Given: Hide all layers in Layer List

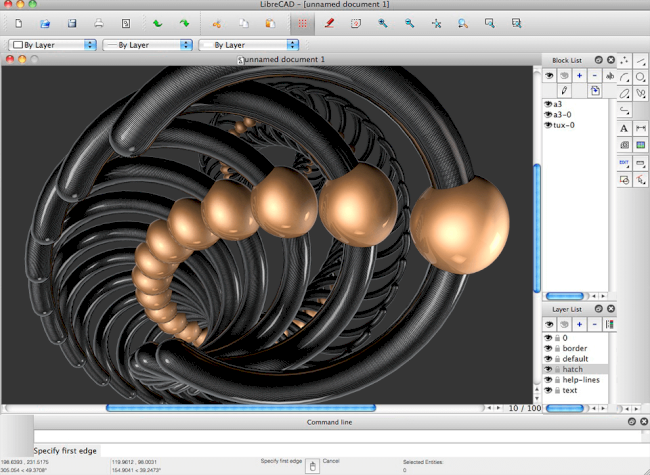Looking at the screenshot, I should coord(564,325).
